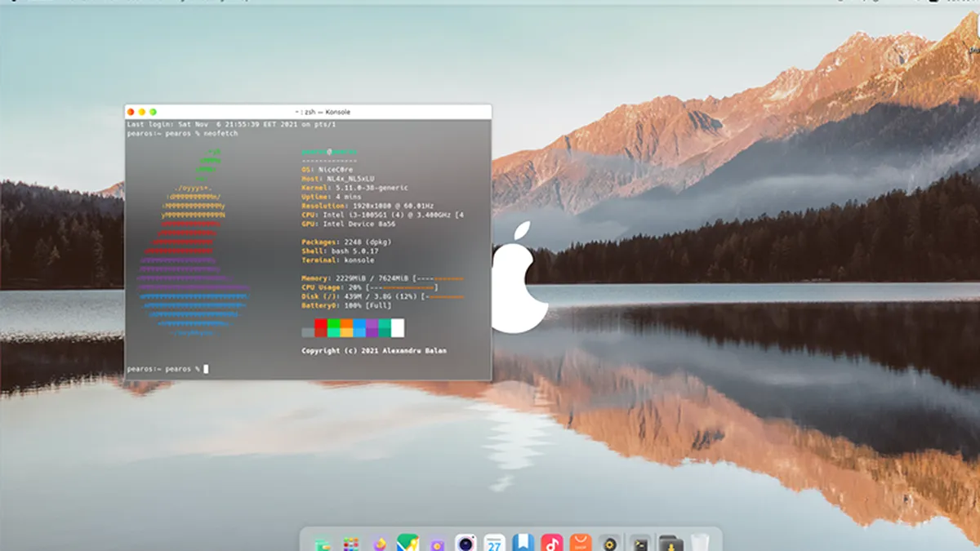
Task: Click the "Host: NL4x_NL5xLU" line
Action: pyautogui.click(x=338, y=179)
